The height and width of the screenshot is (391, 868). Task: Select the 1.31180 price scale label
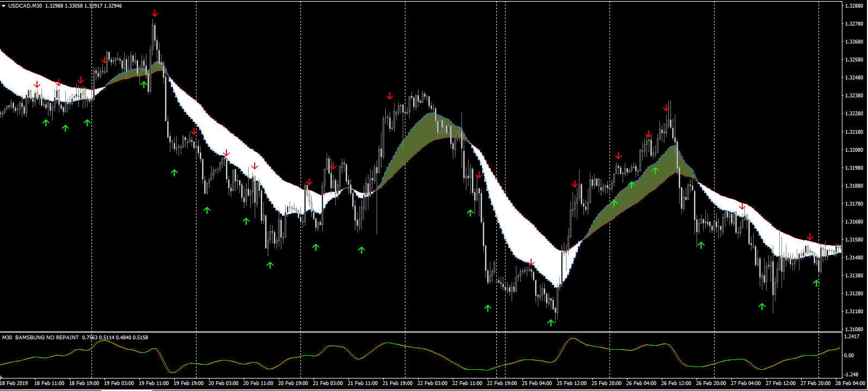click(x=853, y=312)
